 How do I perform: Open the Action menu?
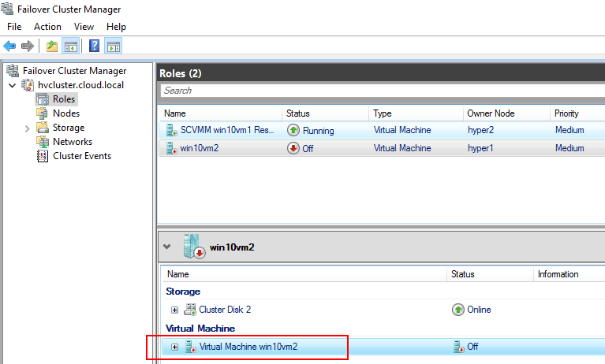coord(47,27)
